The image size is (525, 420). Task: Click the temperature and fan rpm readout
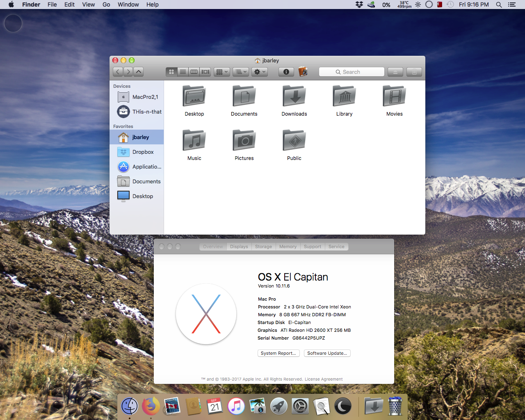[404, 5]
